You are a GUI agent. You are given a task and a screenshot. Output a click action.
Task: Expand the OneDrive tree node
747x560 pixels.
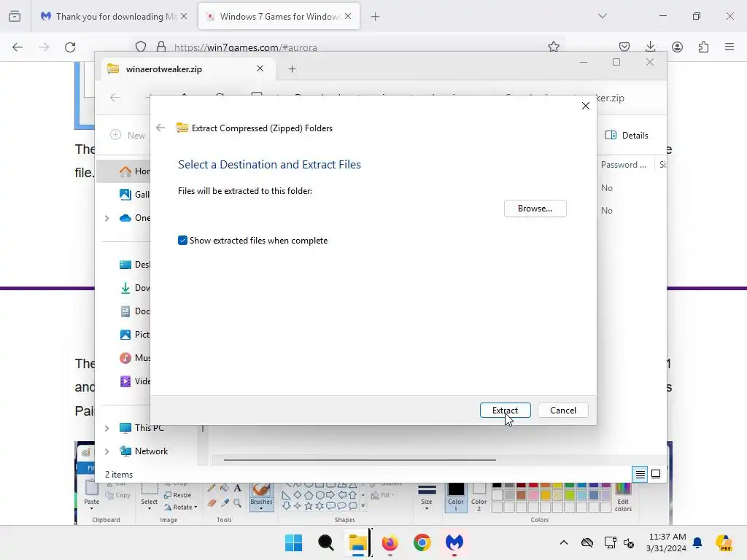[107, 218]
